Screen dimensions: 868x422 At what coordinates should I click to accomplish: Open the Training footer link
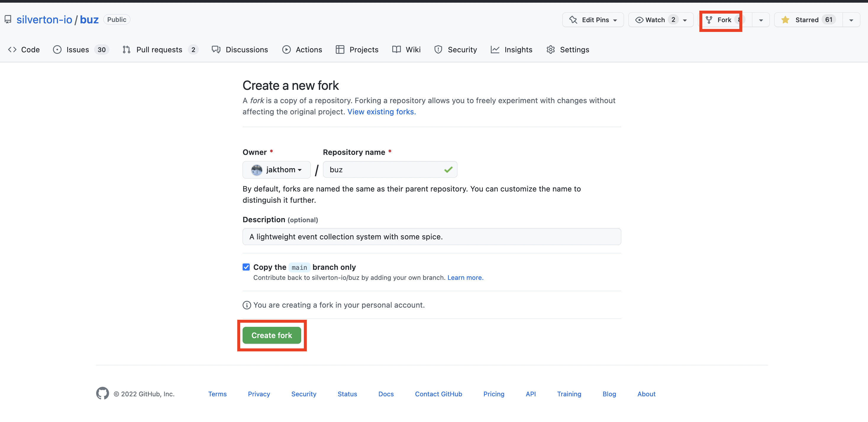coord(569,394)
